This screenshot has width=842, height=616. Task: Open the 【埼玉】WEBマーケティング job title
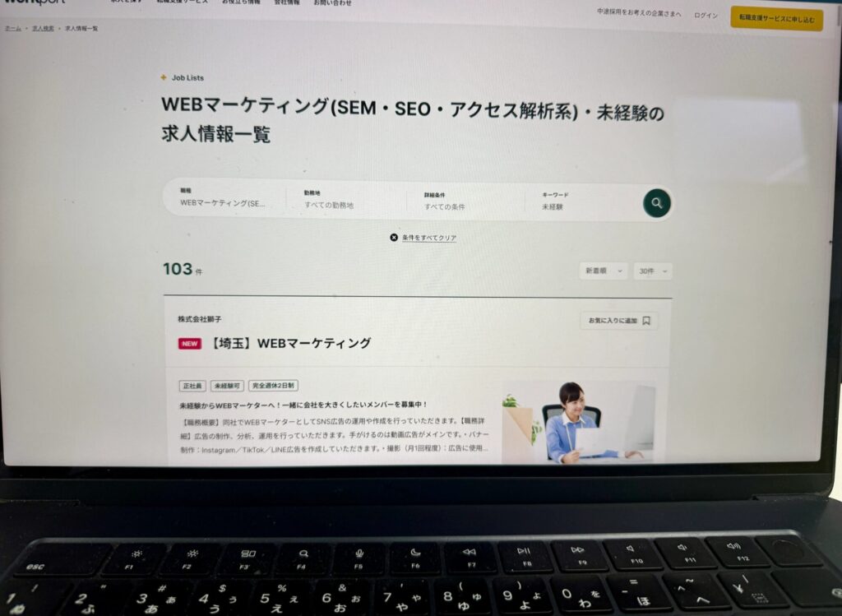click(x=289, y=343)
